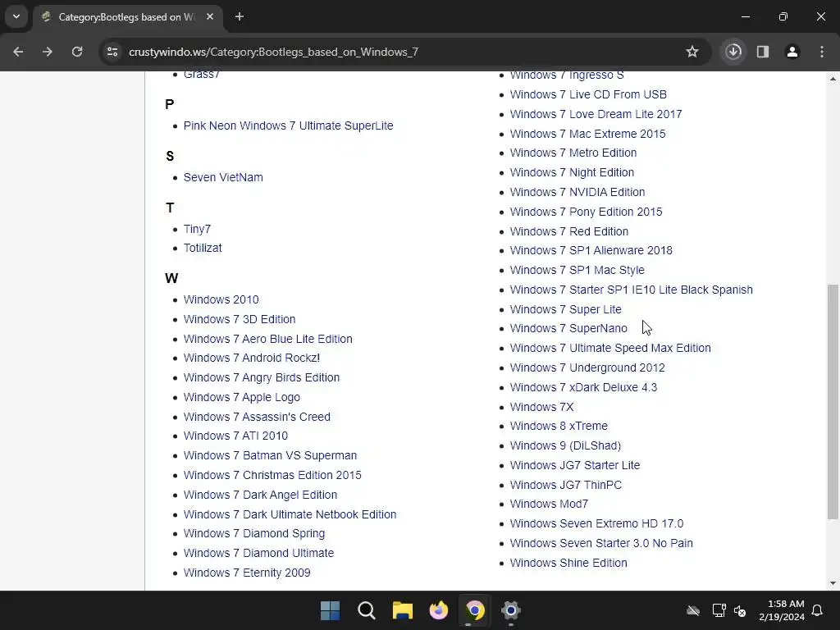Click the muted volume tray icon
Screen dimensions: 840x630
pos(741,610)
